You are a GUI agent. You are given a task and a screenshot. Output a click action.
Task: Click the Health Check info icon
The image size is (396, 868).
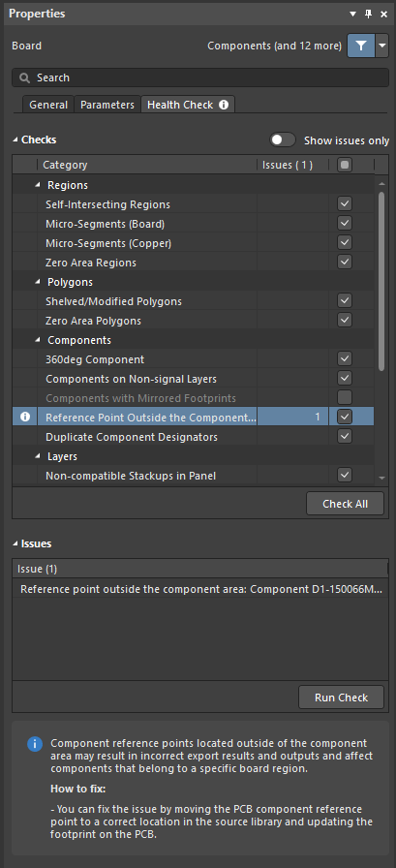(x=224, y=105)
